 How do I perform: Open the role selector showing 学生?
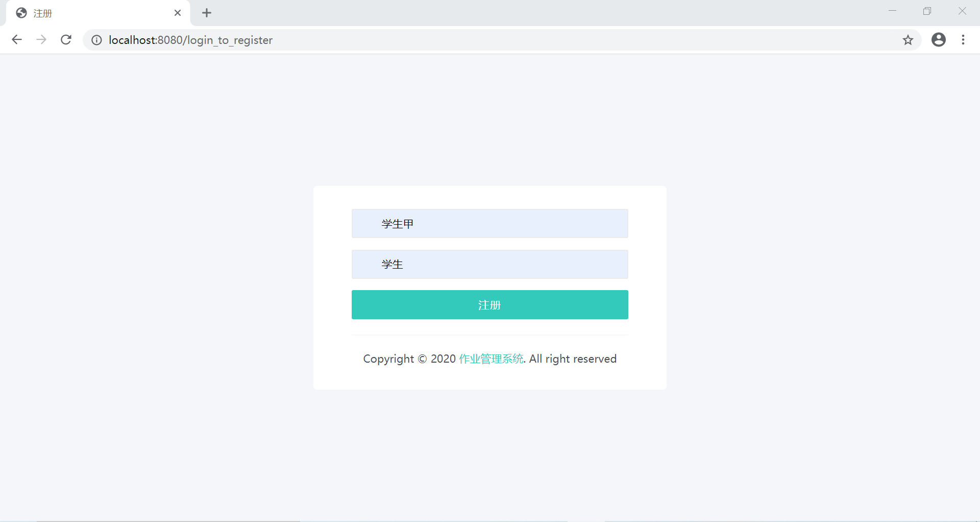(489, 264)
